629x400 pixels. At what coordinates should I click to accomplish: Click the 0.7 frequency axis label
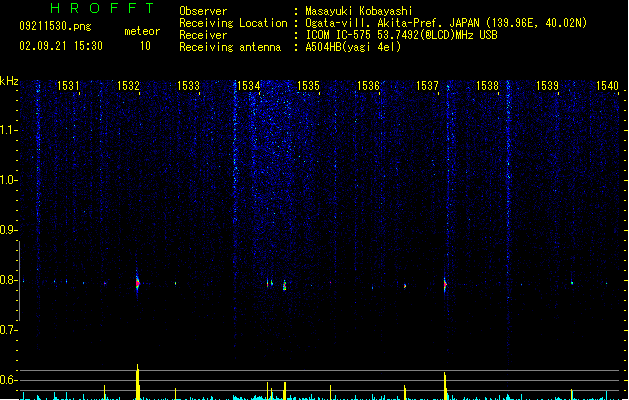point(8,330)
